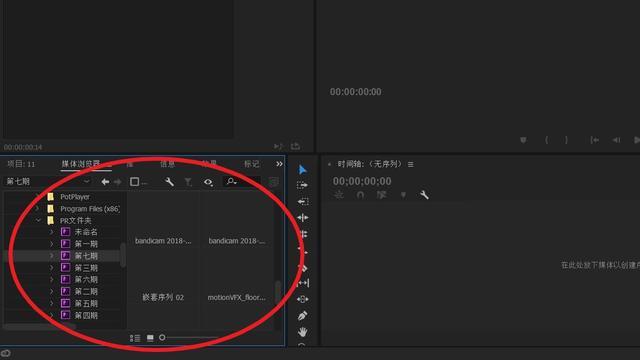Click the folder tree horizontal scrollbar

pos(40,326)
